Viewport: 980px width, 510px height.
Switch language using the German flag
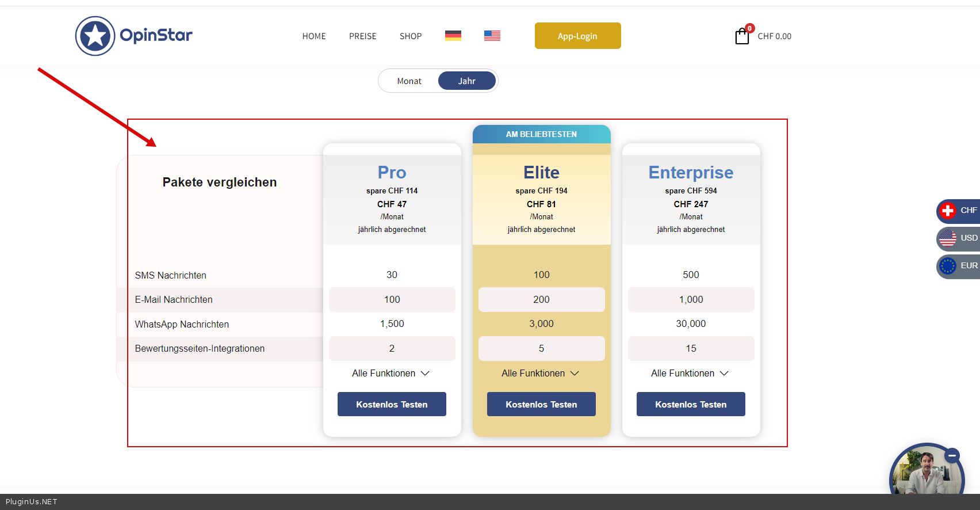tap(453, 36)
